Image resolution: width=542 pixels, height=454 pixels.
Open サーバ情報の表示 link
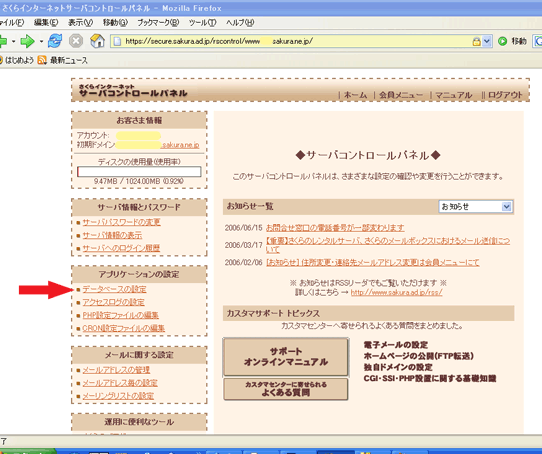coord(112,235)
